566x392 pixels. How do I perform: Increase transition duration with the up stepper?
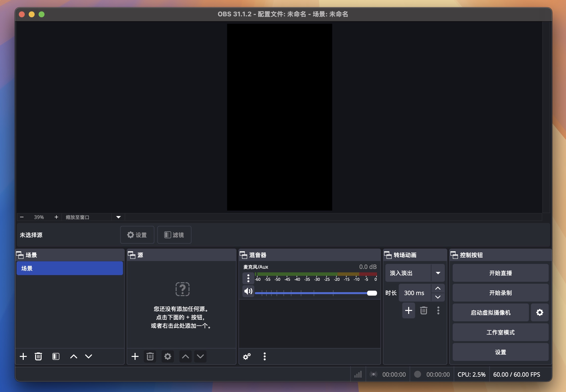click(x=438, y=288)
